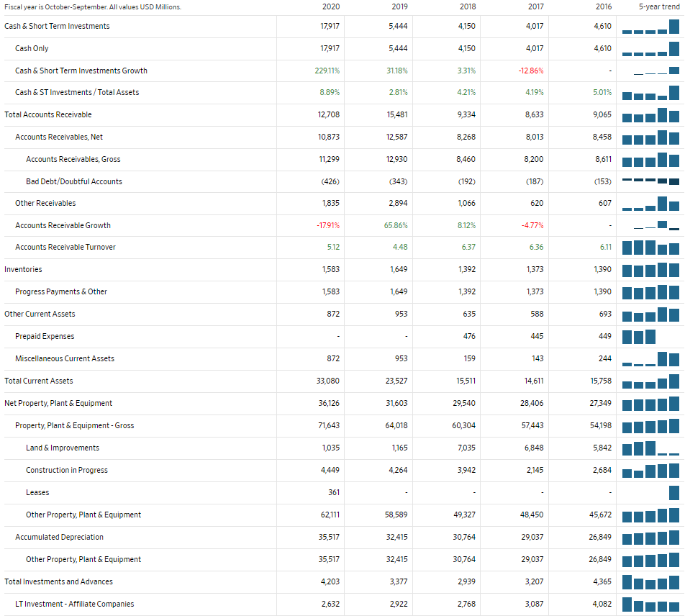Click the 33,080 Total Current Assets value
The height and width of the screenshot is (616, 685).
coord(327,381)
